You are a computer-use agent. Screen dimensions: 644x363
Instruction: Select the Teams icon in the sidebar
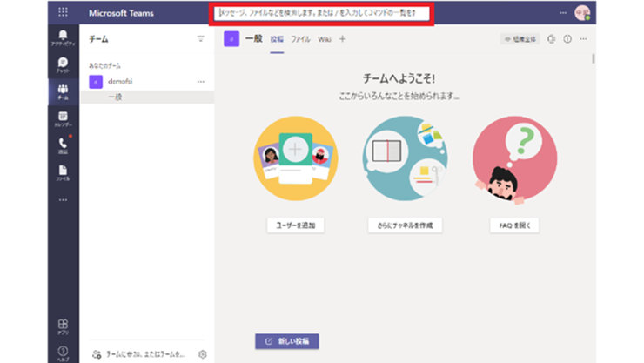tap(63, 92)
